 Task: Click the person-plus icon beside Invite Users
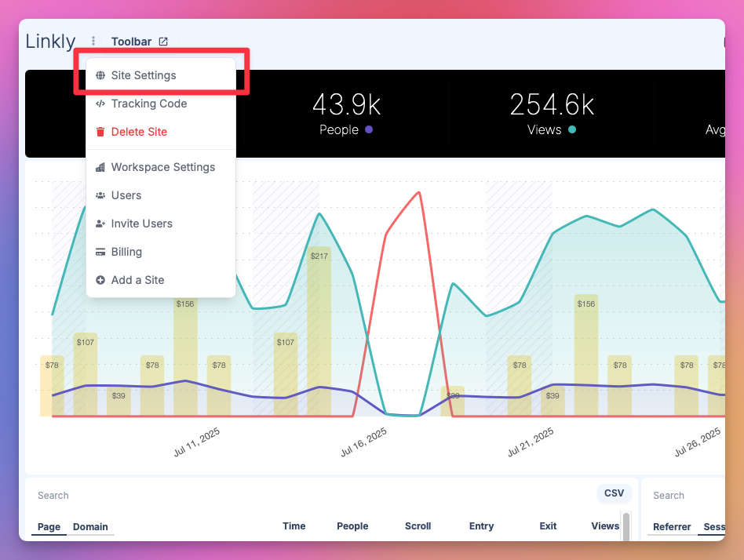[101, 224]
